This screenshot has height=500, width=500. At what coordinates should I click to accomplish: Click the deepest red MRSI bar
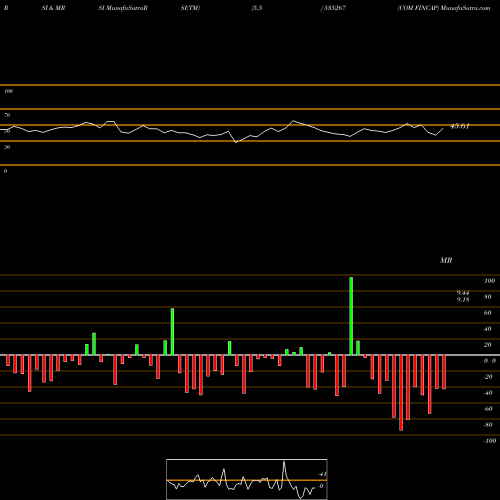click(401, 393)
